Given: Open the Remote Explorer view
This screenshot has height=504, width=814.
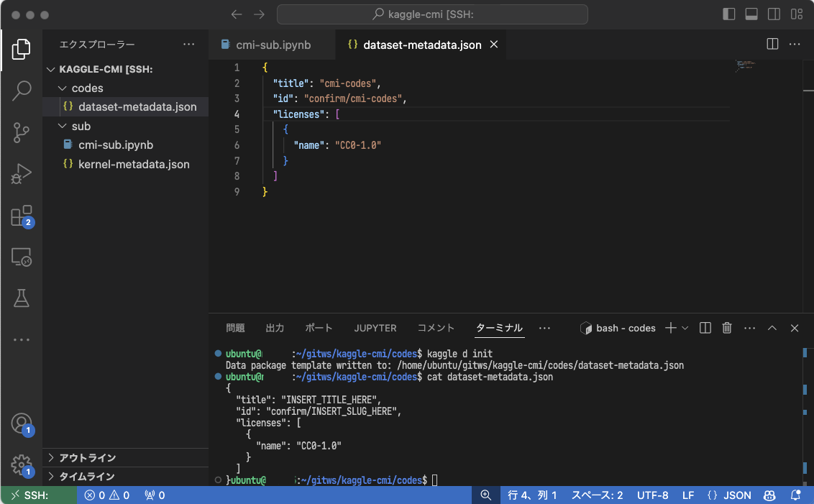Looking at the screenshot, I should coord(22,257).
